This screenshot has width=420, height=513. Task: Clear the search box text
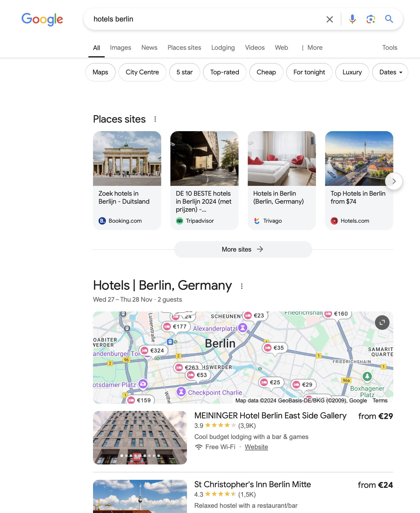coord(329,19)
